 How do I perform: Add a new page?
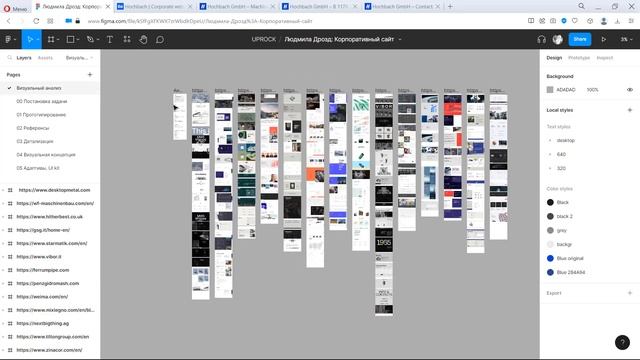click(x=90, y=75)
